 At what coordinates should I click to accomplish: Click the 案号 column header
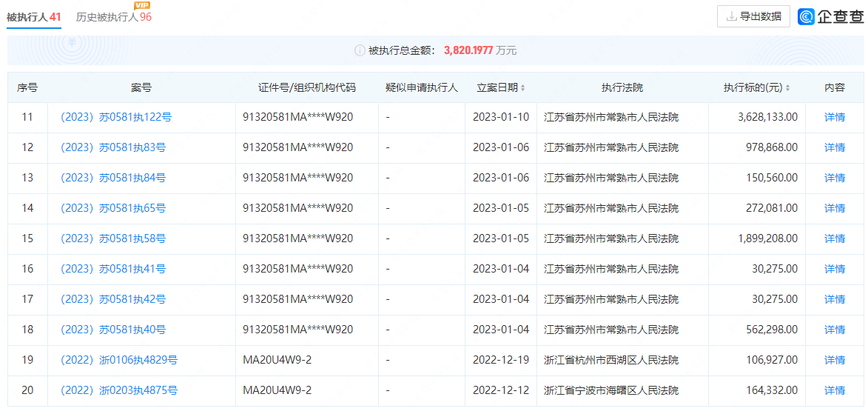click(141, 87)
